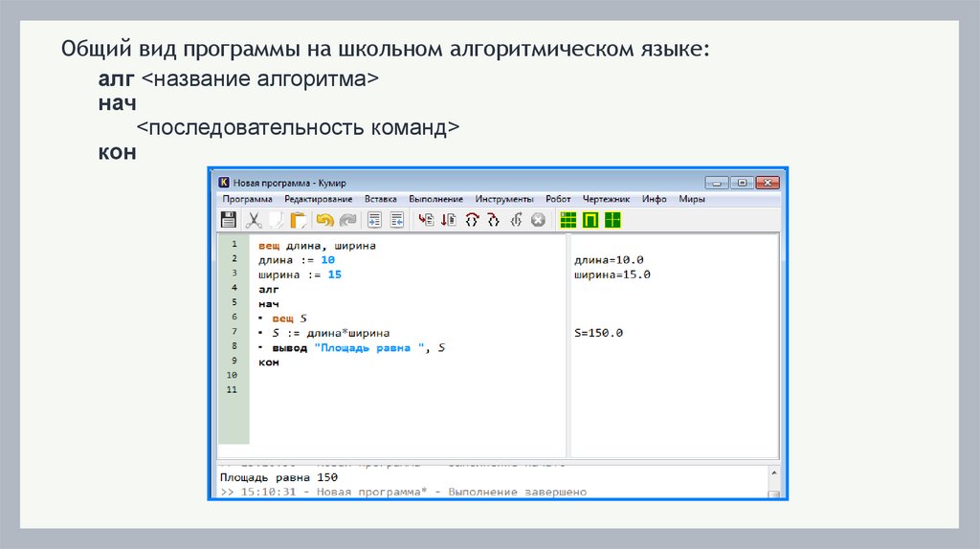980x549 pixels.
Task: Click the output console scroll up arrow
Action: tap(773, 472)
